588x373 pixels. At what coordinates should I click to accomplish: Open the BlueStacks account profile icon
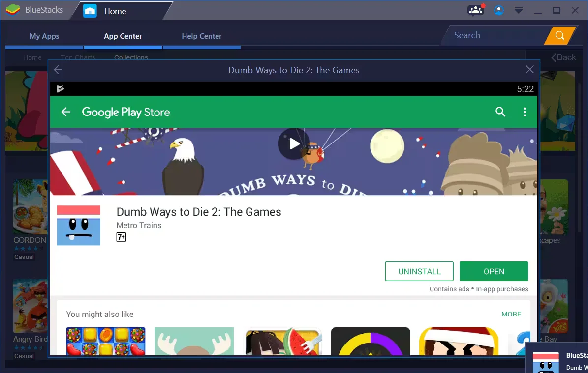coord(499,10)
